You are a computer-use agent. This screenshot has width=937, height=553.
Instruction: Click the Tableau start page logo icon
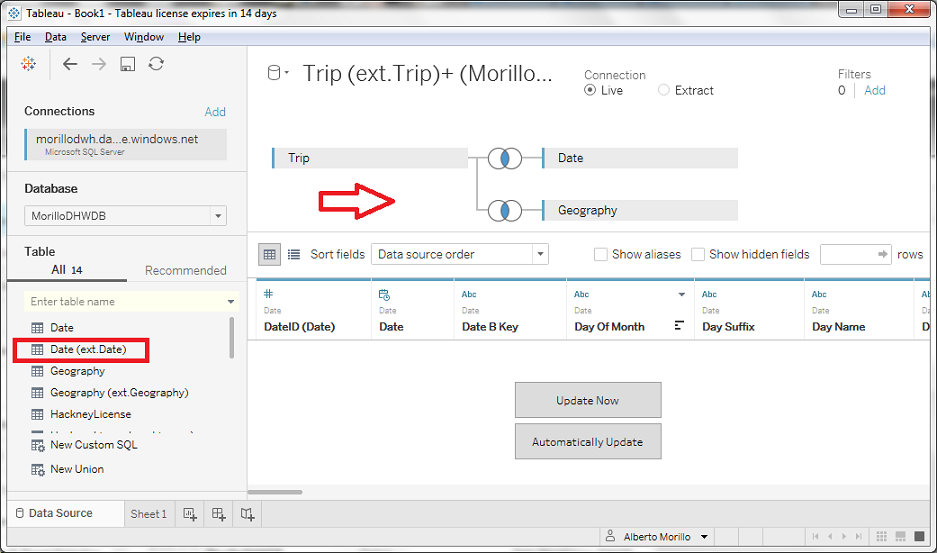(x=28, y=63)
